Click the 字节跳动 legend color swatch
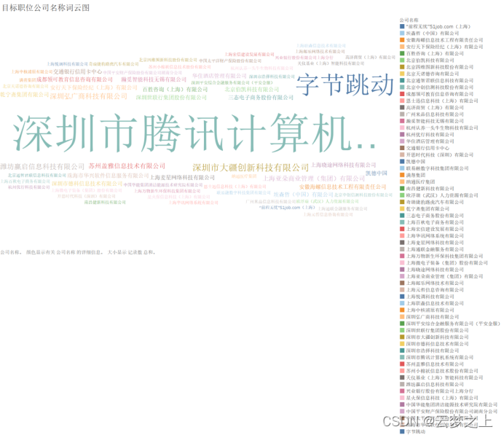504x435 pixels. coord(402,431)
